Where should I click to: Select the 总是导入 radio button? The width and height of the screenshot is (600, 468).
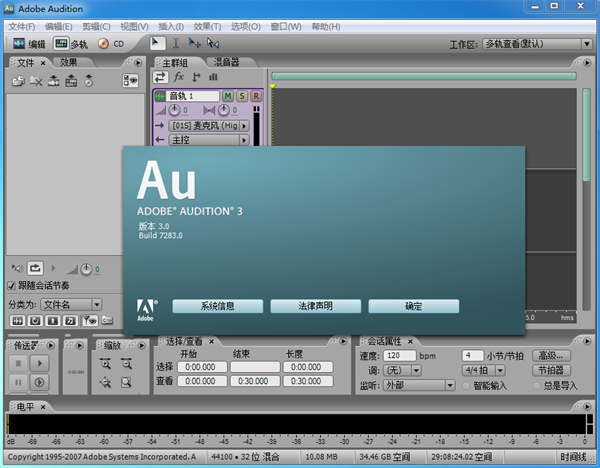click(536, 386)
